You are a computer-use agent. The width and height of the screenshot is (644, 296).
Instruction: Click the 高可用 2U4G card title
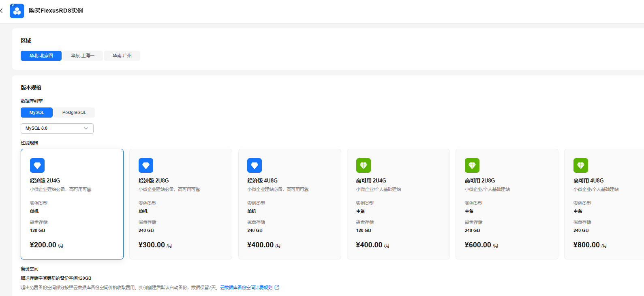click(371, 180)
